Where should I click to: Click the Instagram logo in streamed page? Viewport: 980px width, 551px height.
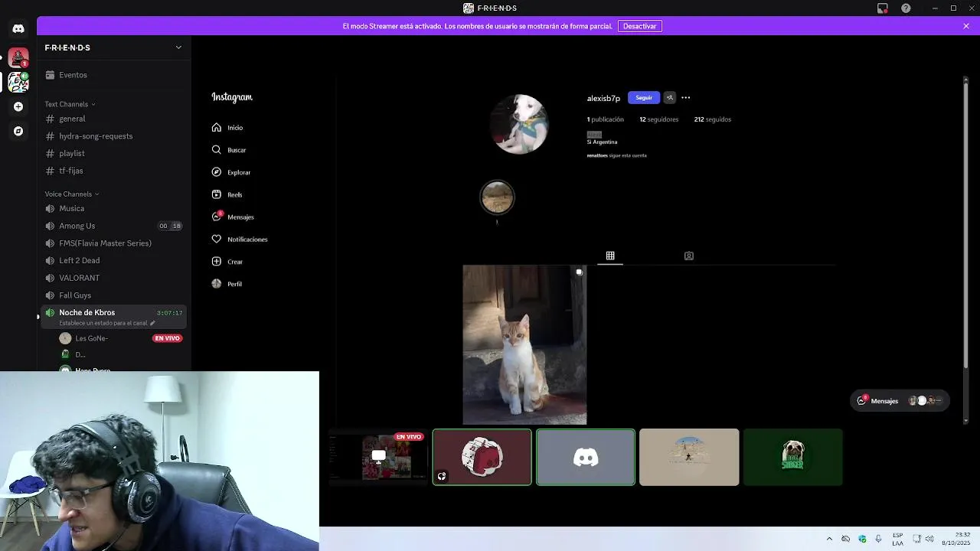tap(232, 97)
